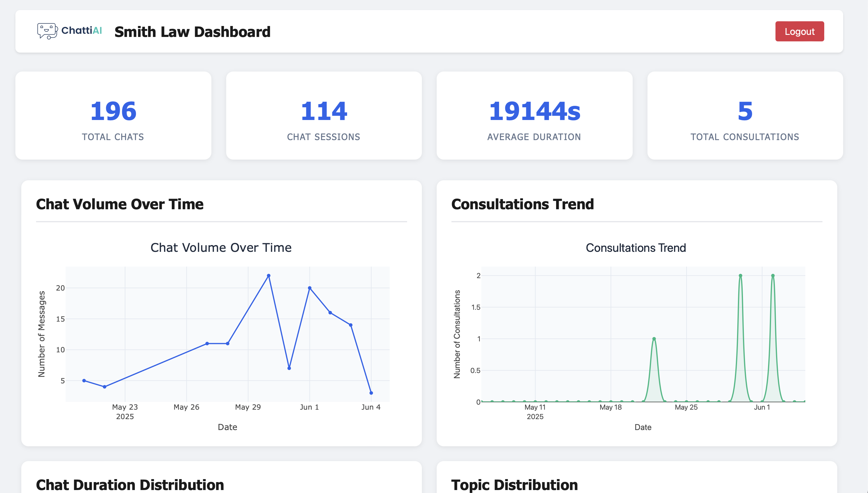
Task: Click the Chat Volume Over Time chart title
Action: click(x=221, y=247)
